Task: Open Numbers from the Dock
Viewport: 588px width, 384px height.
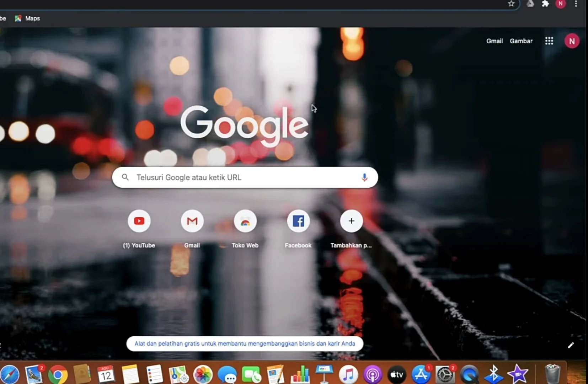Action: (300, 374)
